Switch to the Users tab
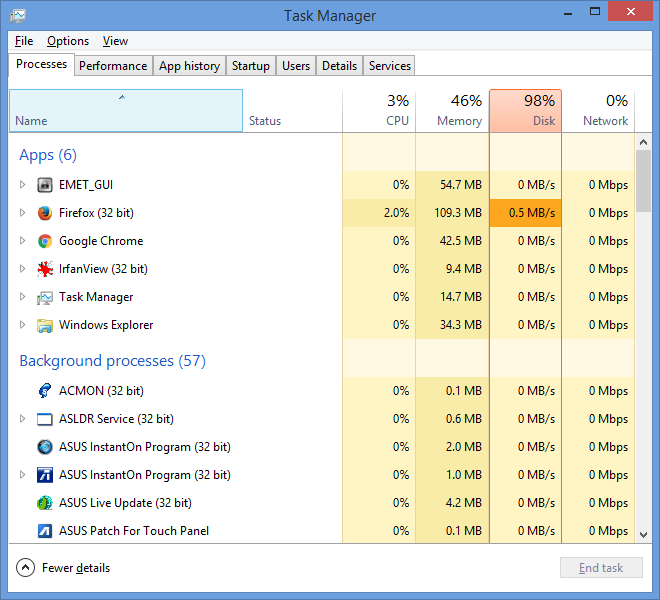The width and height of the screenshot is (660, 600). [x=296, y=66]
